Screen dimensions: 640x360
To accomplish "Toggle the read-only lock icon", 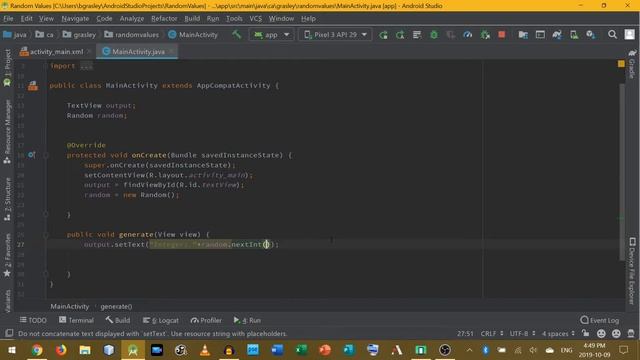I will [586, 333].
